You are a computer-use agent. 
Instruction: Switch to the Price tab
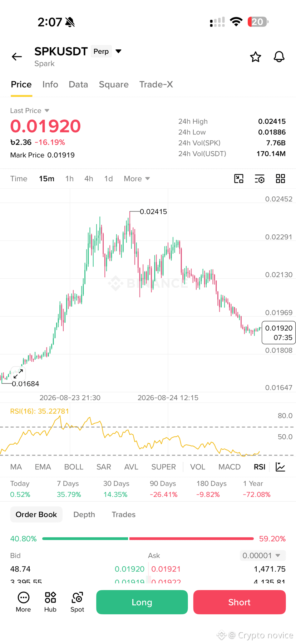pyautogui.click(x=21, y=84)
